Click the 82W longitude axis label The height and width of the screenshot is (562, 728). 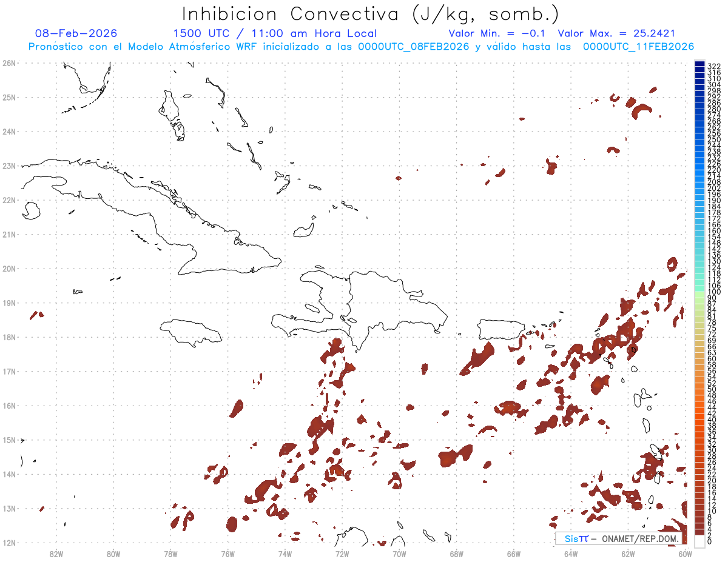(x=56, y=554)
